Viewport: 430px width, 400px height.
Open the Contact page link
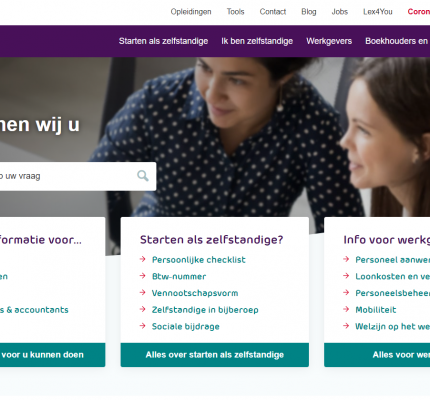pyautogui.click(x=273, y=12)
